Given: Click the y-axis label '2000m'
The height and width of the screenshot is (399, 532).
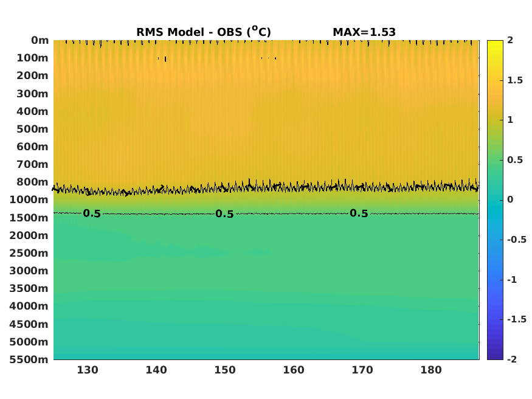Looking at the screenshot, I should [29, 235].
